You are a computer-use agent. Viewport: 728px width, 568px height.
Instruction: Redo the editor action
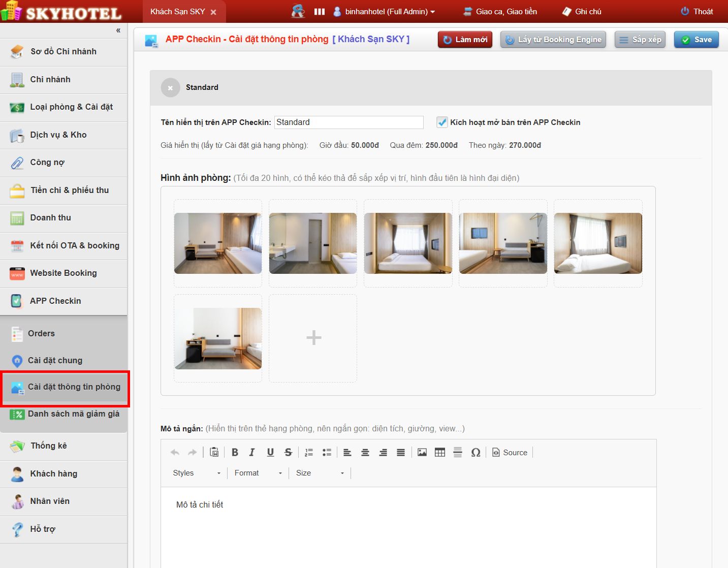[x=193, y=452]
